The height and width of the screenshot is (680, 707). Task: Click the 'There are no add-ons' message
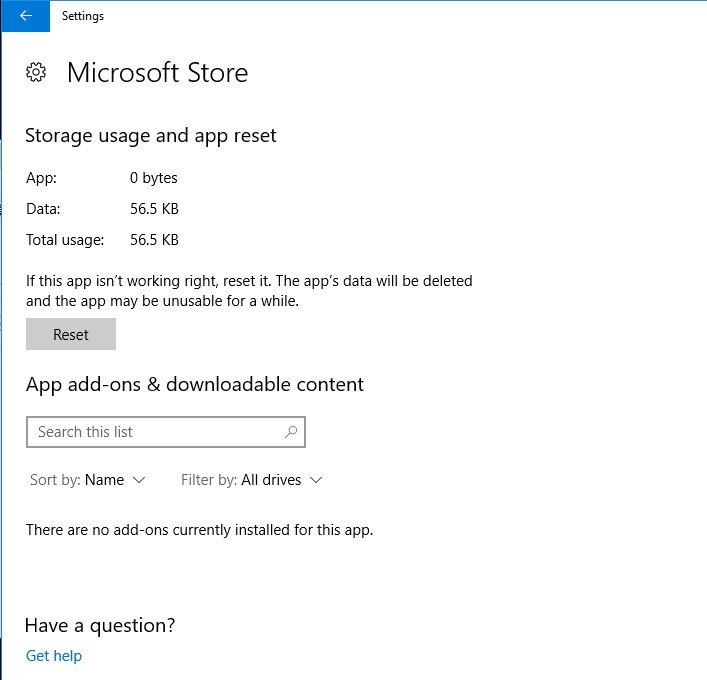(x=199, y=530)
